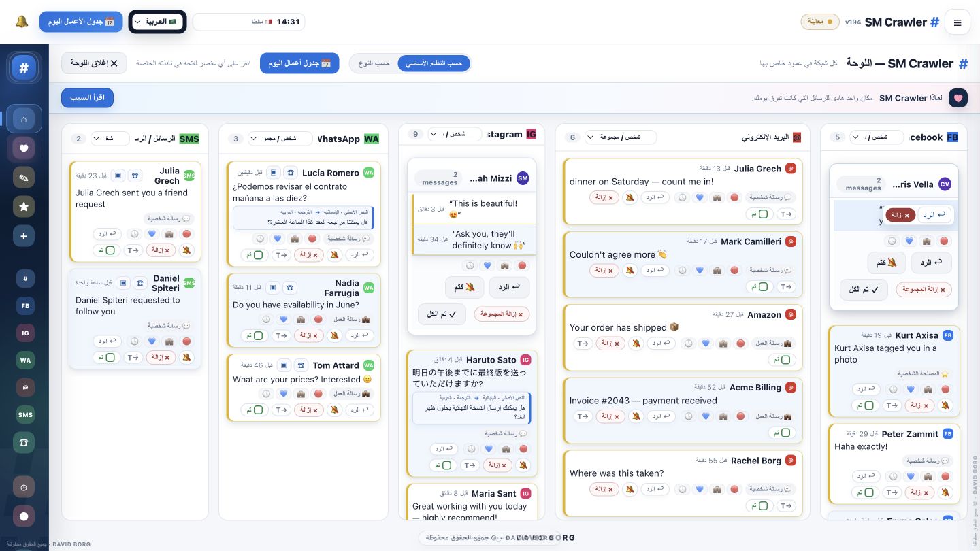The width and height of the screenshot is (980, 551).
Task: Open the SMS column grouping dropdown
Action: (110, 139)
